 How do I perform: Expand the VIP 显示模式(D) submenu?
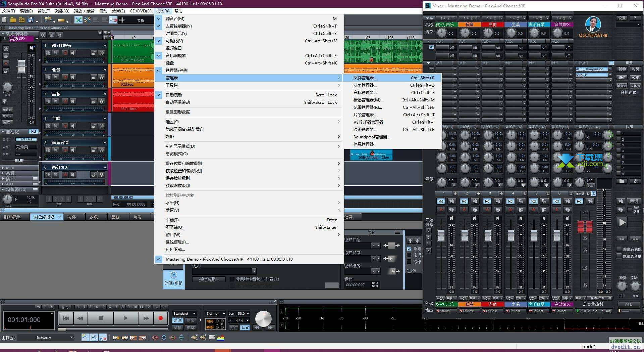pos(249,146)
